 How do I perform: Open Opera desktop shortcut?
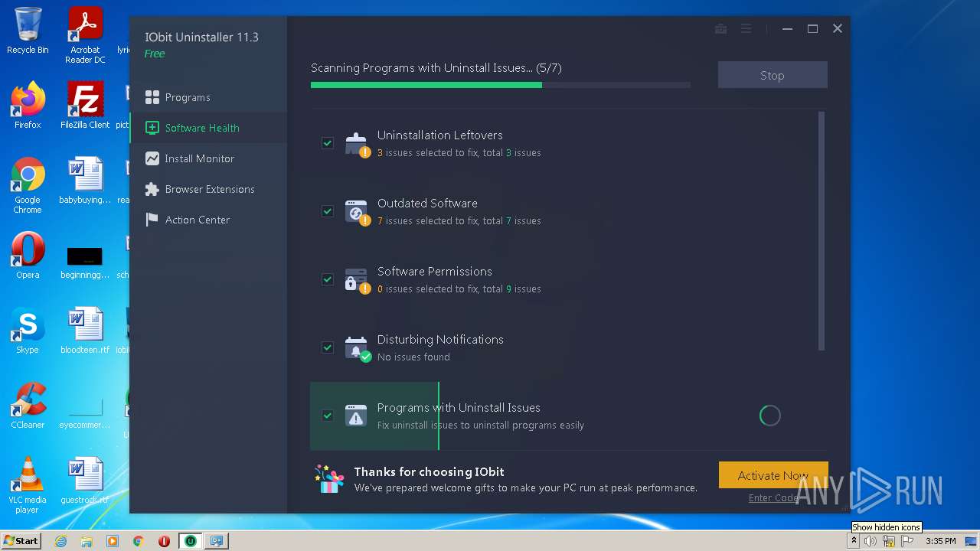pos(28,256)
